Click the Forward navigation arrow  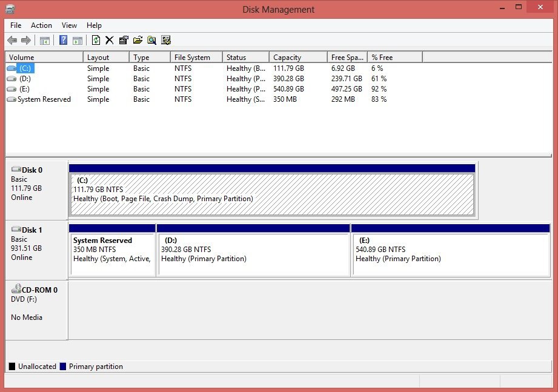[x=25, y=40]
